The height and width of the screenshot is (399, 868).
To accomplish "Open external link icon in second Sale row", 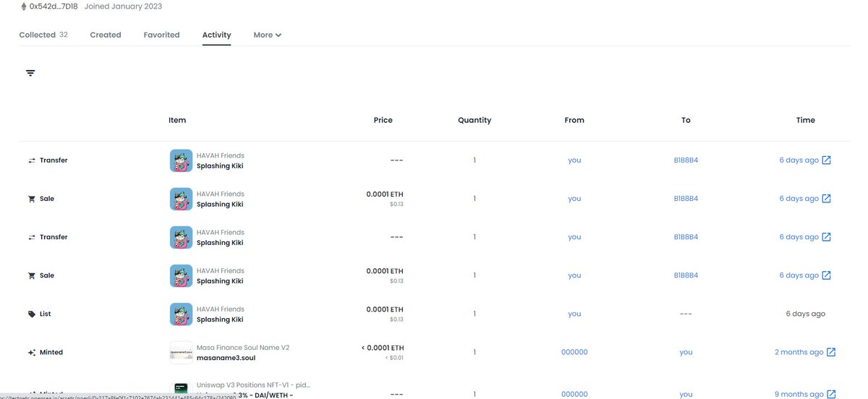I will 827,275.
